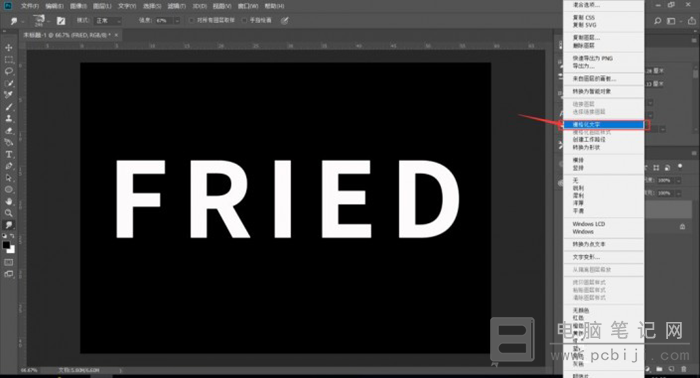Viewport: 700px width, 378px height.
Task: Open the 窗口 menu
Action: [x=248, y=6]
